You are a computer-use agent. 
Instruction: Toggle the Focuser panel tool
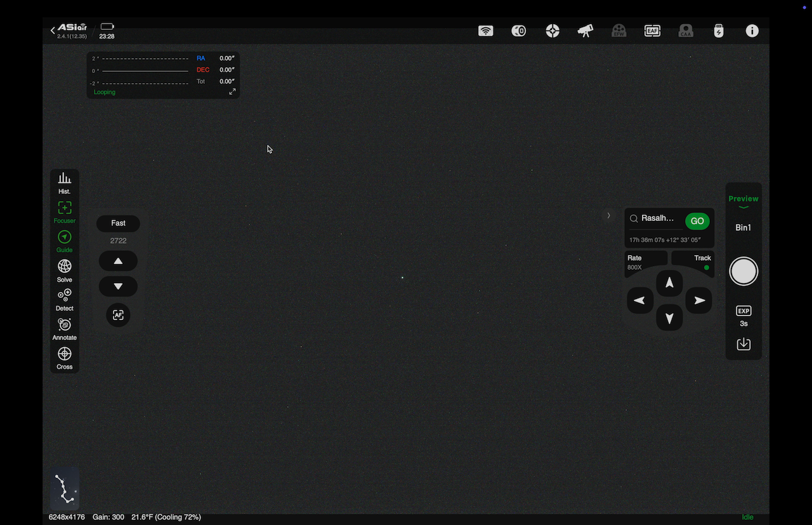[x=65, y=213]
